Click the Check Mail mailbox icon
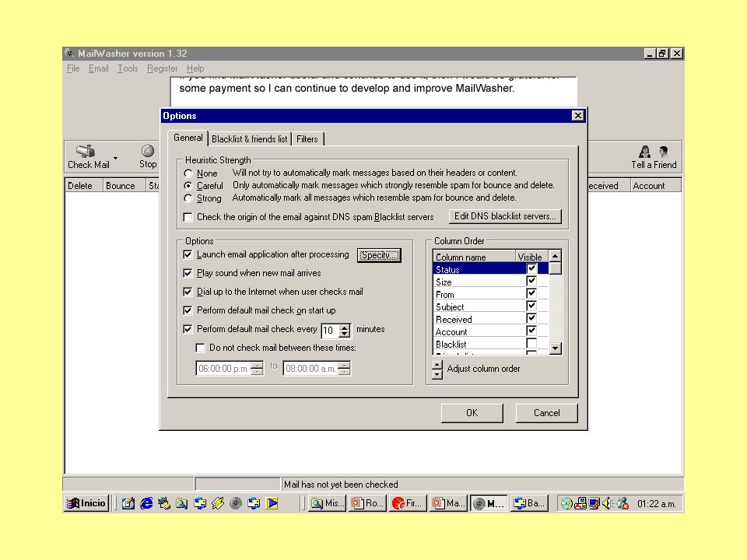This screenshot has width=747, height=560. coord(86,151)
